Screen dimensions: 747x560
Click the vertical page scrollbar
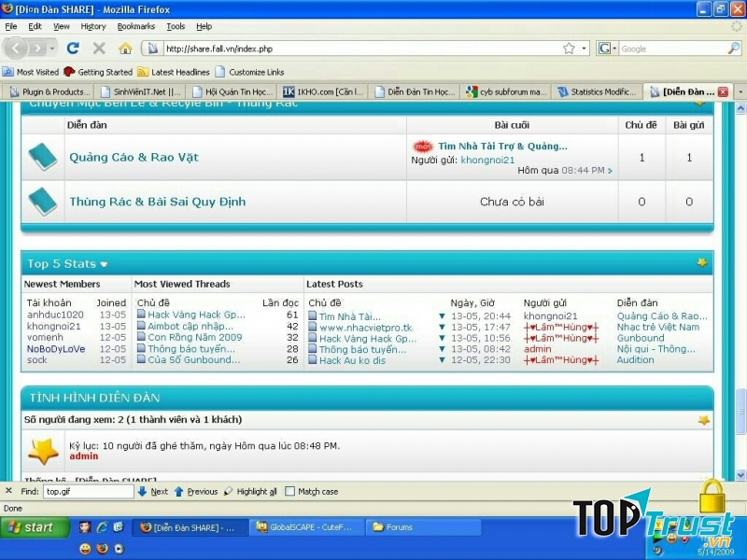(x=740, y=280)
